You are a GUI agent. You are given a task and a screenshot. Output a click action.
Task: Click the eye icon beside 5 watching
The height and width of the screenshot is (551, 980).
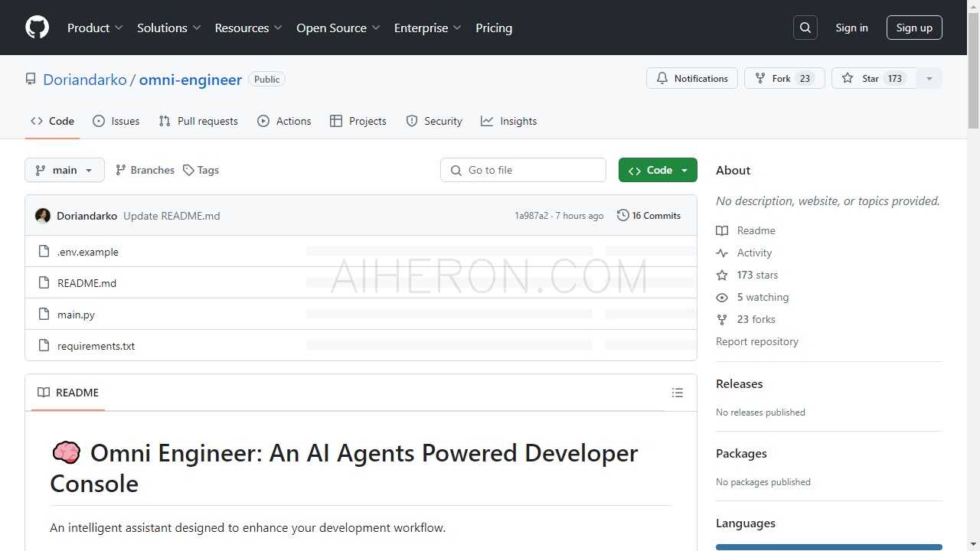click(x=722, y=297)
